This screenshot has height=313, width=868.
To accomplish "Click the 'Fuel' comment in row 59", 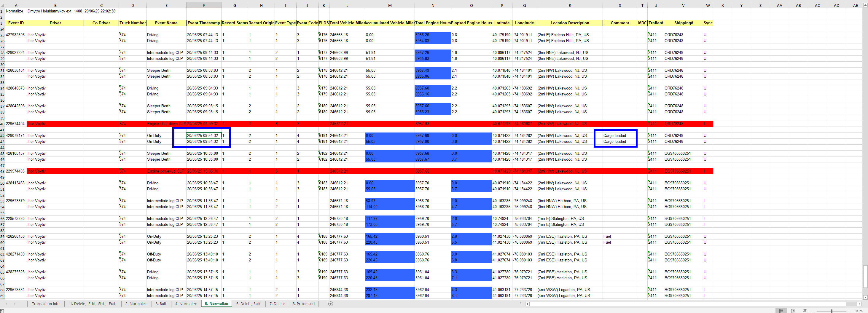I will pyautogui.click(x=620, y=236).
